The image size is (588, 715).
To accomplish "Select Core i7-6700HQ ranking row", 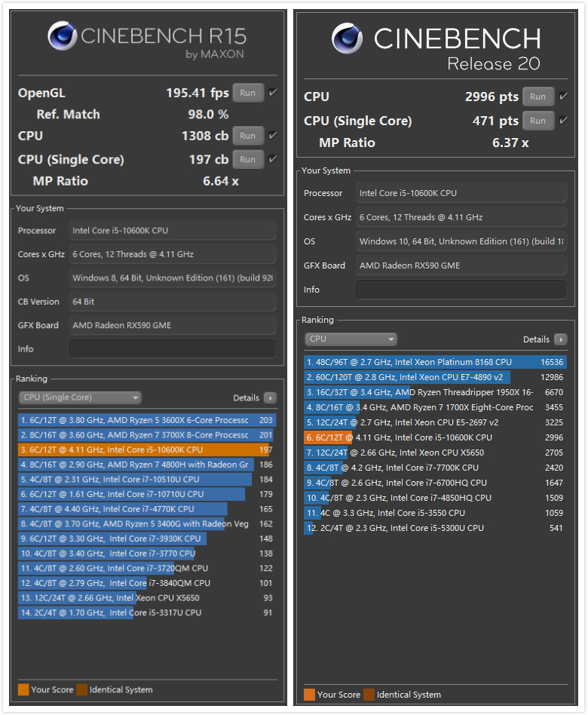I will tap(435, 483).
